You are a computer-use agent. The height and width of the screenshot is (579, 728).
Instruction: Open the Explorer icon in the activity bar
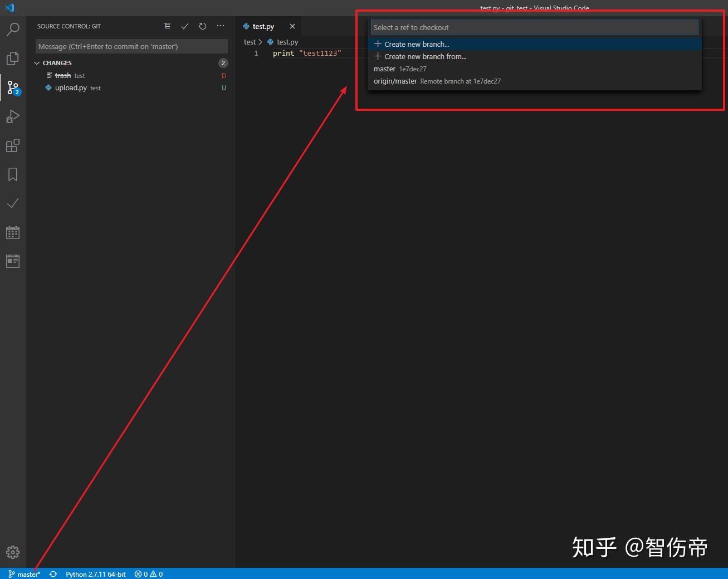[13, 58]
